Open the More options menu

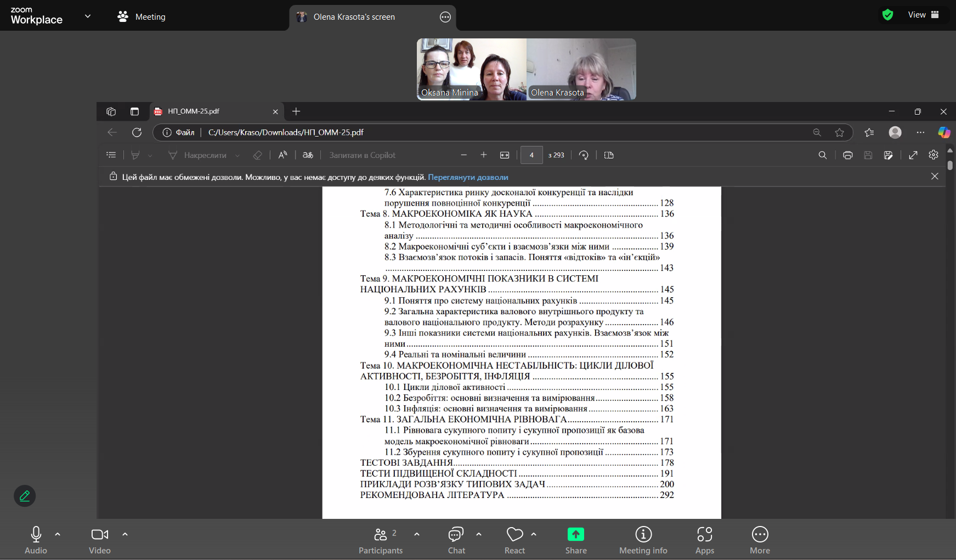[x=760, y=540]
